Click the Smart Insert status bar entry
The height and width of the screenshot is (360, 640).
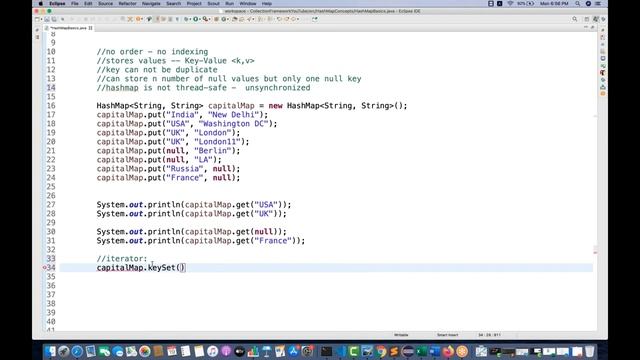[x=448, y=335]
